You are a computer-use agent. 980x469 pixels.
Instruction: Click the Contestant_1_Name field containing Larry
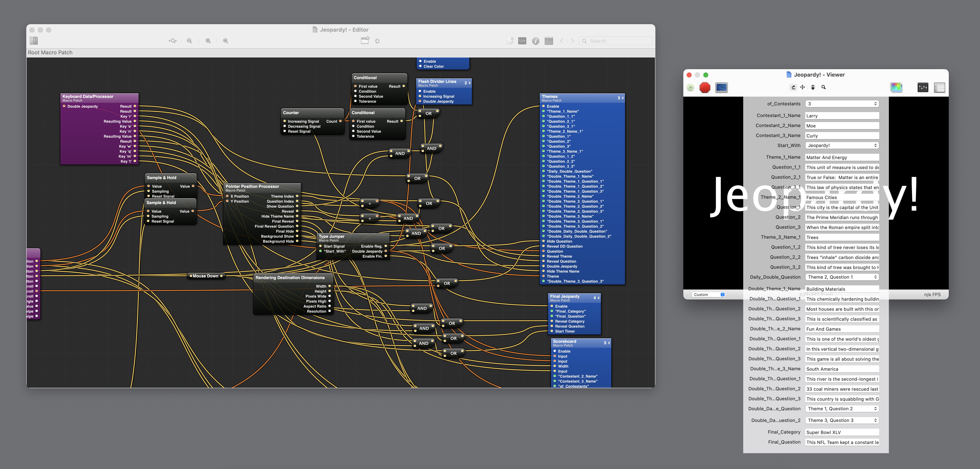(x=842, y=116)
